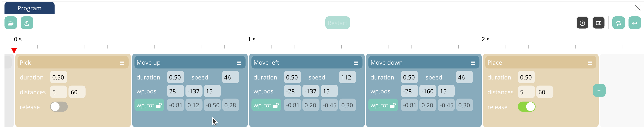Toggle loop with the repeat arrows icon
Viewport: 644px width, 130px height.
click(618, 23)
